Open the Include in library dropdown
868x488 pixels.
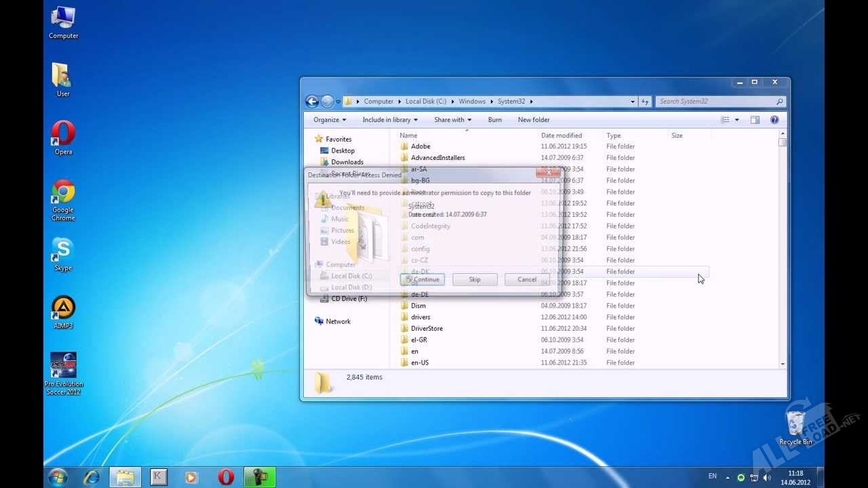click(390, 120)
